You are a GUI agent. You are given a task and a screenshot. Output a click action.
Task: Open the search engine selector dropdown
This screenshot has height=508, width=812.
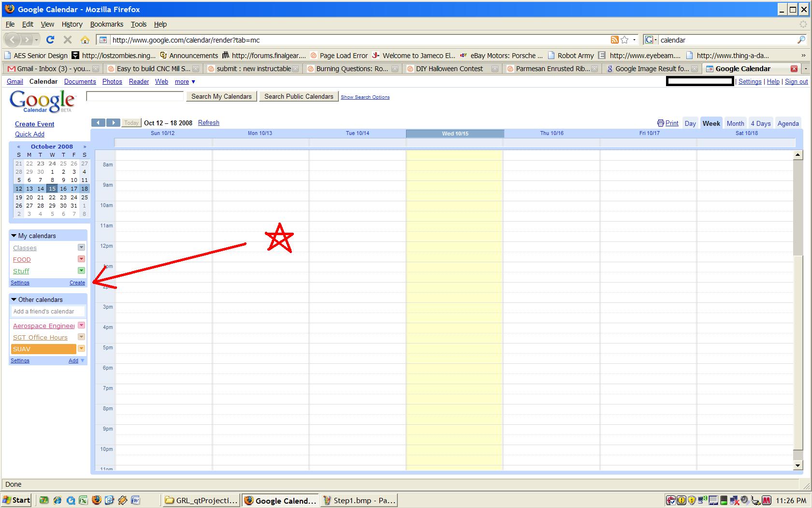pos(651,40)
